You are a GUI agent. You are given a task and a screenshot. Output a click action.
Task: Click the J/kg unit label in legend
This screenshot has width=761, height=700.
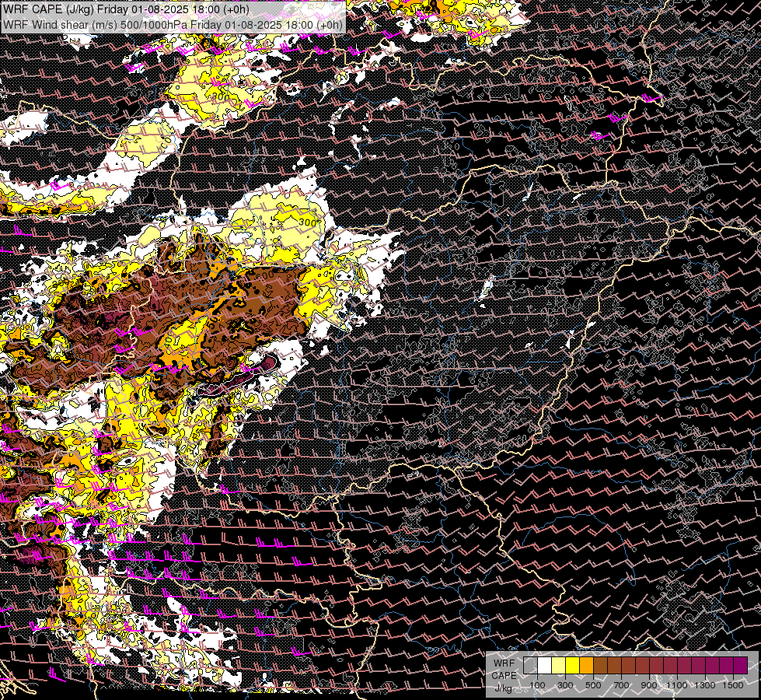503,688
